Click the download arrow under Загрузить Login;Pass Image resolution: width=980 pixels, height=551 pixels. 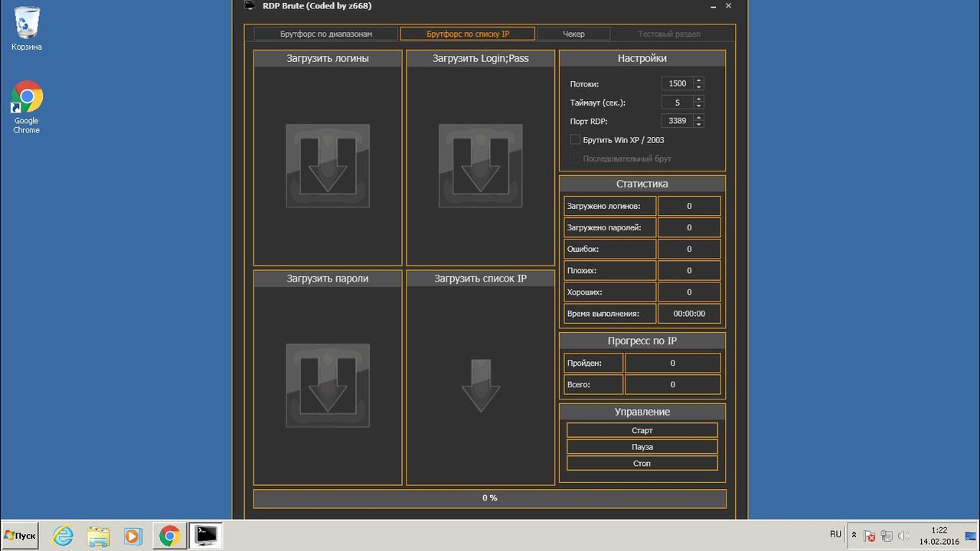pos(480,165)
